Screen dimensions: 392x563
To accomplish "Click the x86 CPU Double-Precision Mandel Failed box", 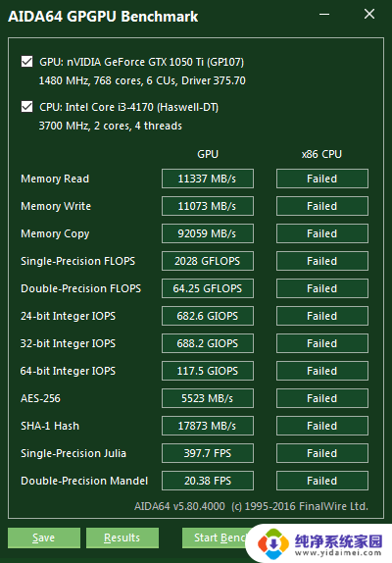I will point(322,481).
